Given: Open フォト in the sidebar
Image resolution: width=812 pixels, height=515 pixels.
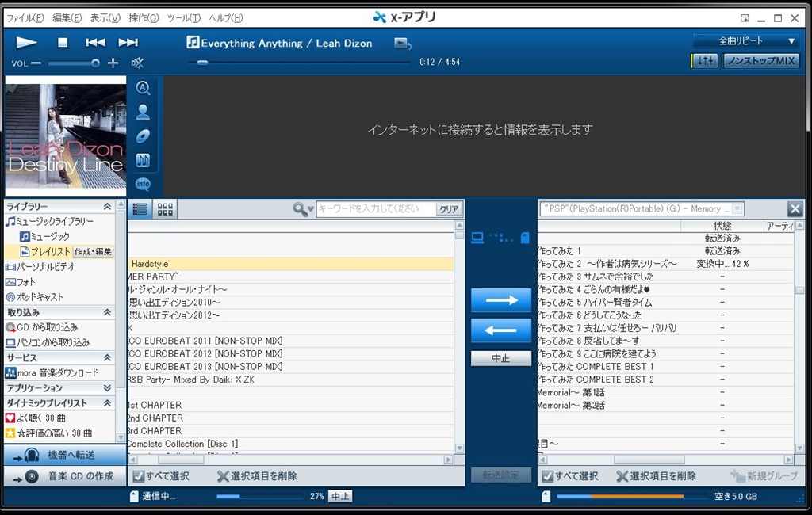Looking at the screenshot, I should 20,282.
